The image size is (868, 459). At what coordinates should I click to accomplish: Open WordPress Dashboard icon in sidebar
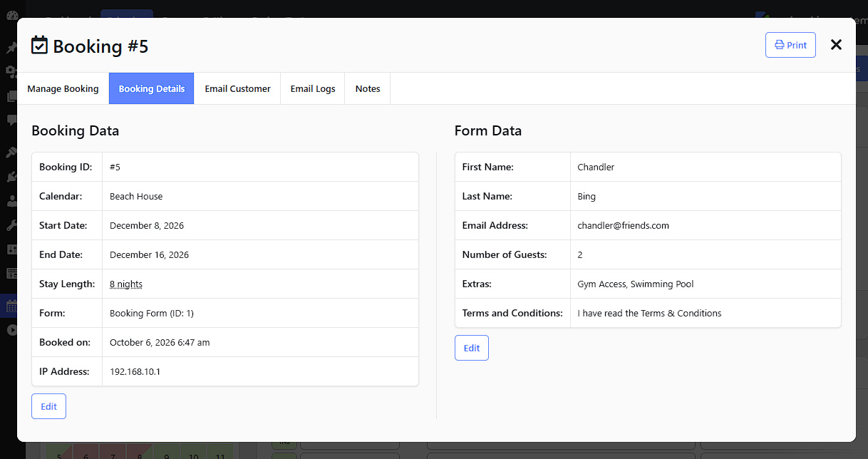click(x=12, y=15)
